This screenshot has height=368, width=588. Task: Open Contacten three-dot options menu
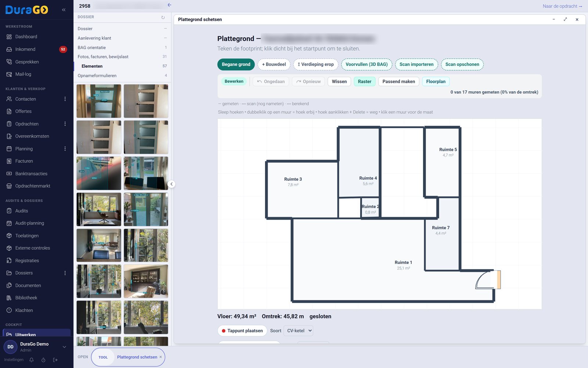65,99
